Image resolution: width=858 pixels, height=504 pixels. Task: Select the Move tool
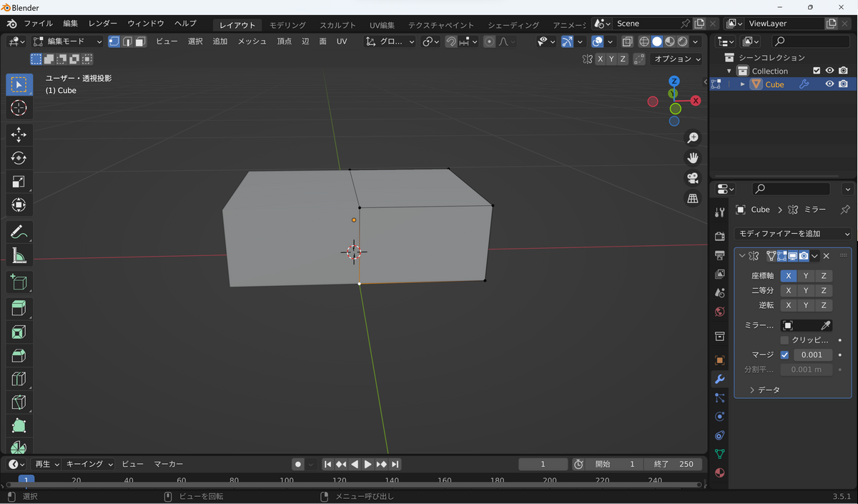(19, 134)
